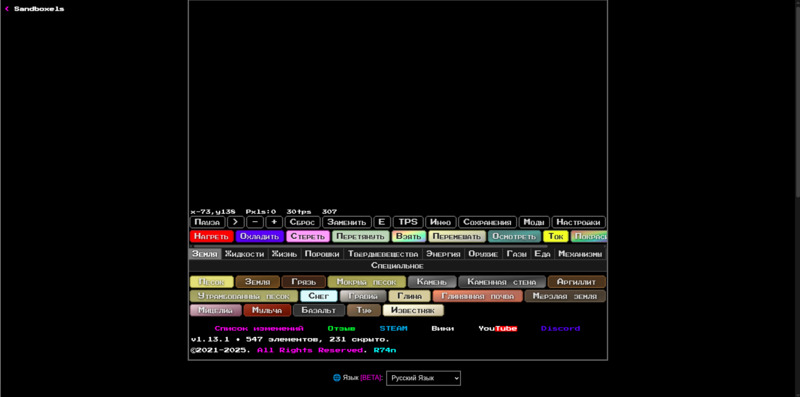Image resolution: width=800 pixels, height=397 pixels.
Task: Switch to the Еда category tab
Action: pos(542,254)
